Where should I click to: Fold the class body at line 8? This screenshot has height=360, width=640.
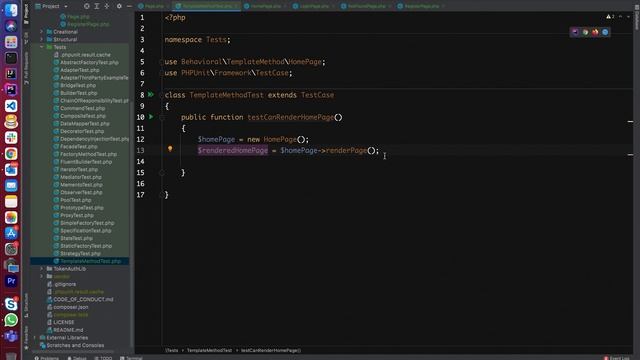coord(162,95)
